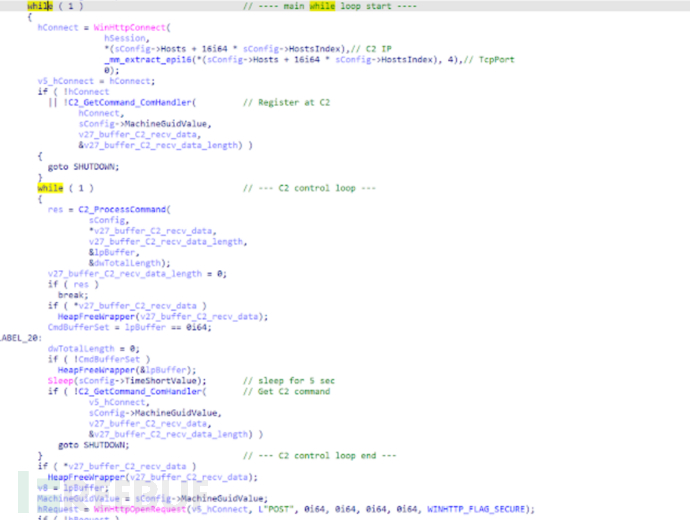
Task: Click the 'break;' statement
Action: point(73,295)
